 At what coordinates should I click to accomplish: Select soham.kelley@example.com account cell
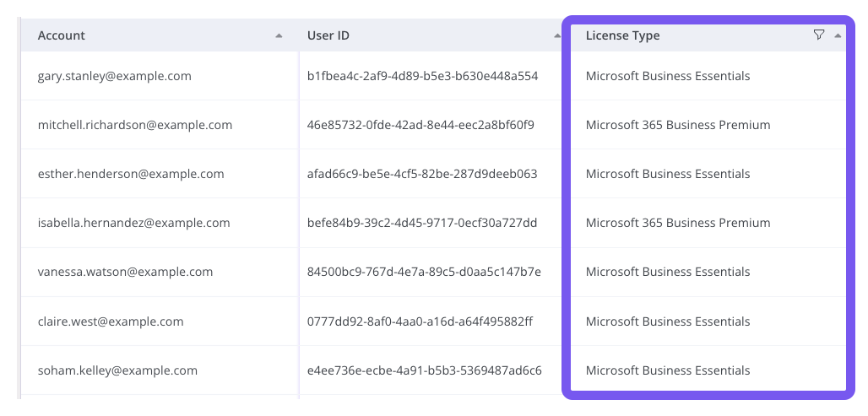click(x=160, y=370)
